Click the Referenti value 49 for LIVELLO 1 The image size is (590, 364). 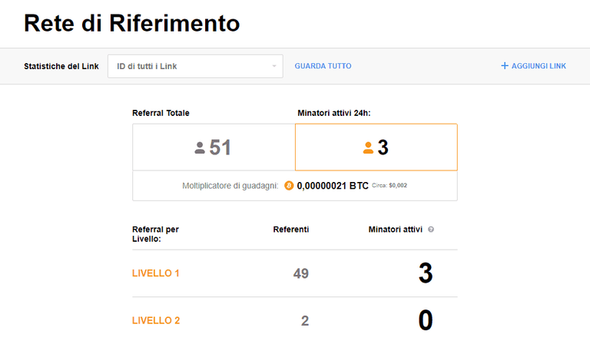301,273
